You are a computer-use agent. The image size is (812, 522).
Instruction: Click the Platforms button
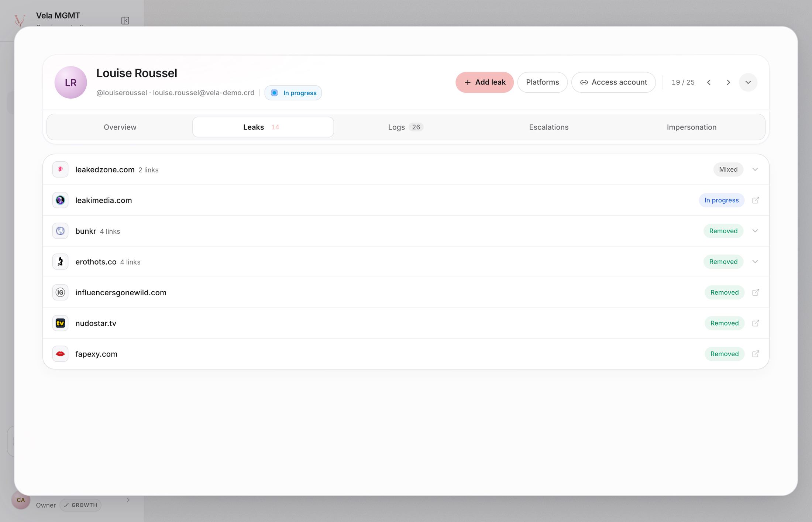pyautogui.click(x=543, y=82)
